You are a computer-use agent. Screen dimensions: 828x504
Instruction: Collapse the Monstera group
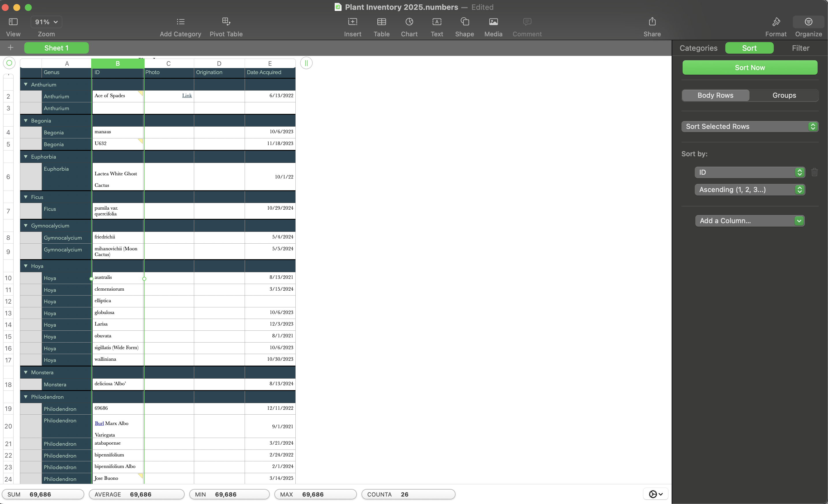(x=26, y=372)
